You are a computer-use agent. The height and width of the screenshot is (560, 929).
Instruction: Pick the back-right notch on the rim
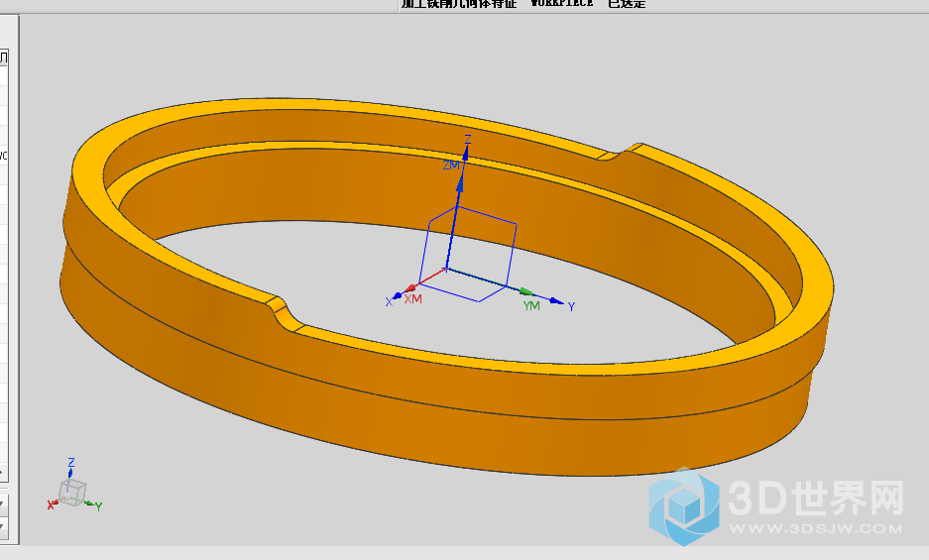pyautogui.click(x=619, y=152)
